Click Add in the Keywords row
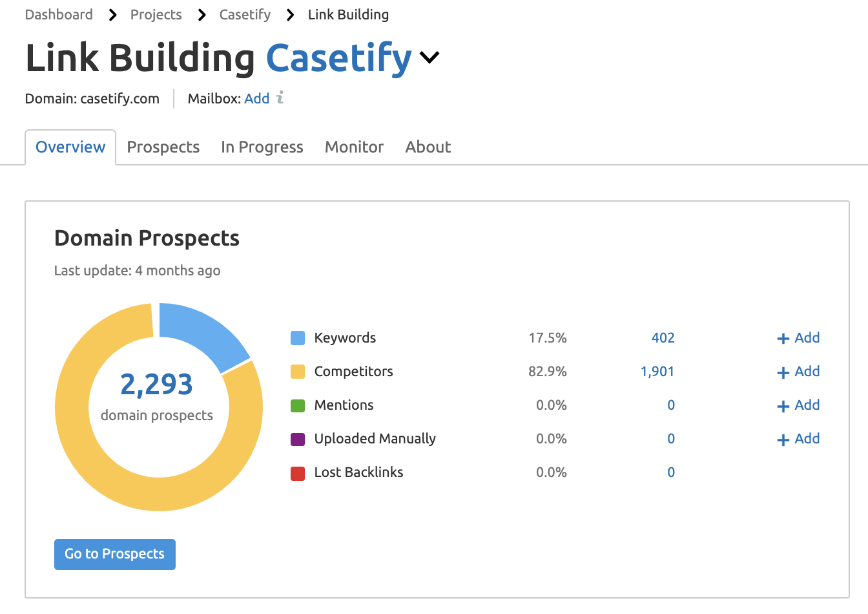 pos(798,338)
